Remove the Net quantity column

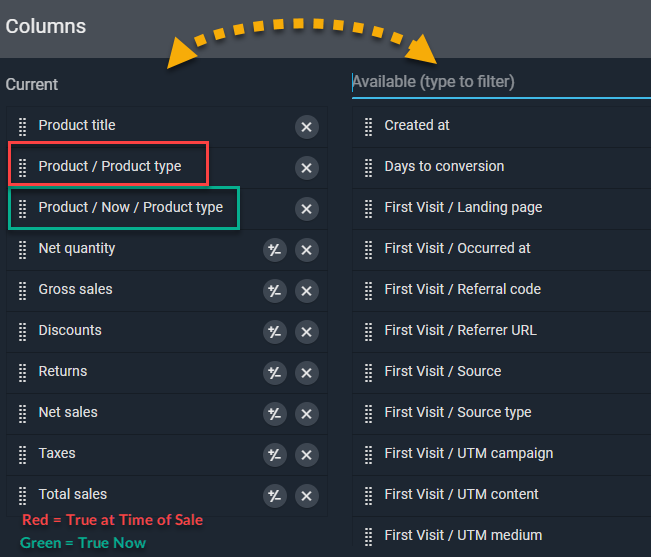click(x=307, y=250)
